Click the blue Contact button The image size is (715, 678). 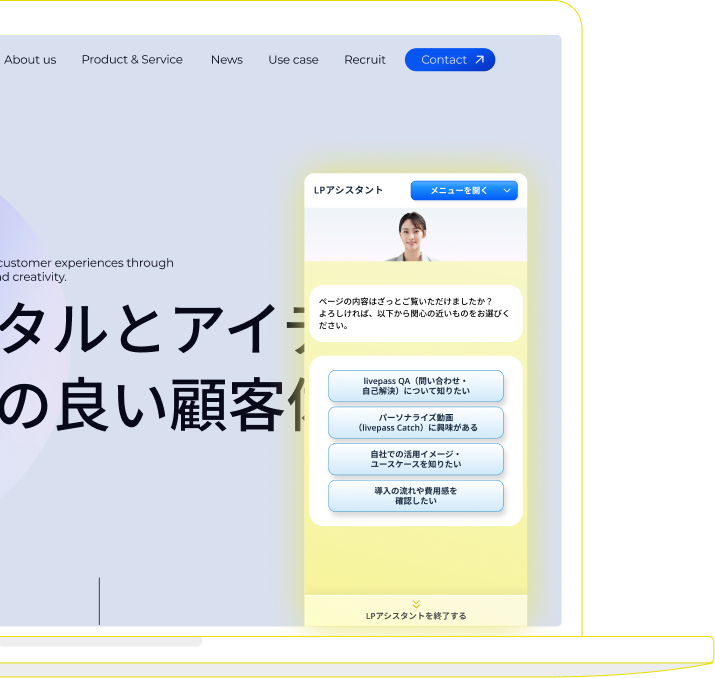pyautogui.click(x=450, y=60)
